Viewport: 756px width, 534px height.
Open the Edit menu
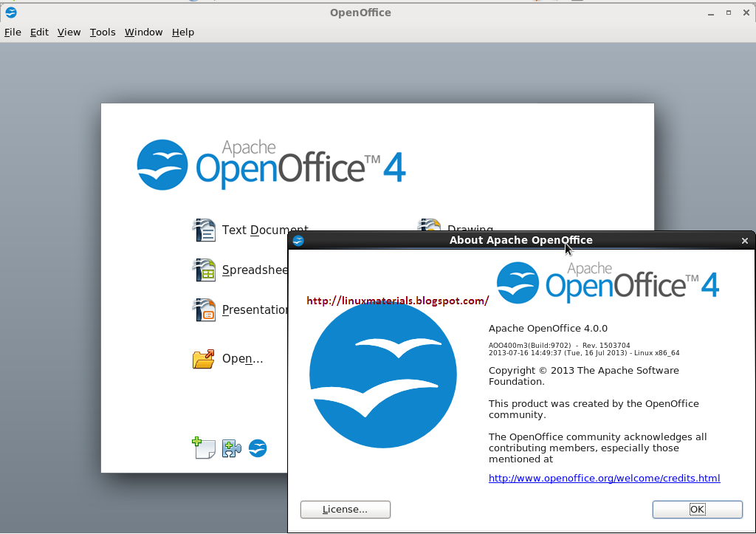tap(39, 32)
